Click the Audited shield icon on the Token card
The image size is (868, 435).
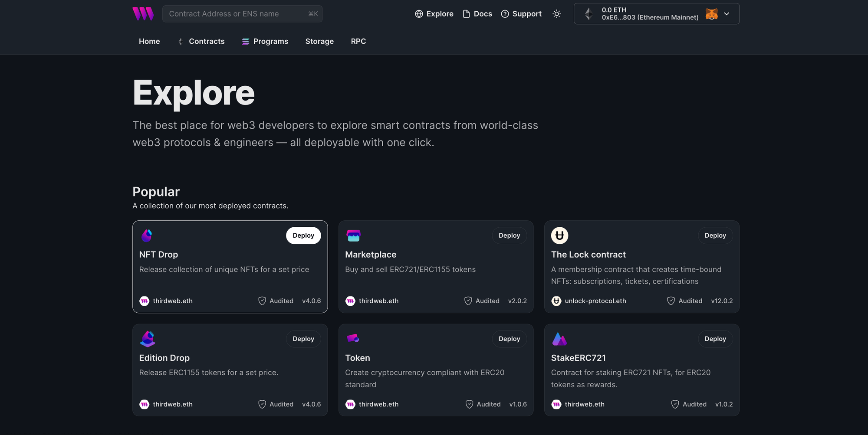pyautogui.click(x=469, y=404)
